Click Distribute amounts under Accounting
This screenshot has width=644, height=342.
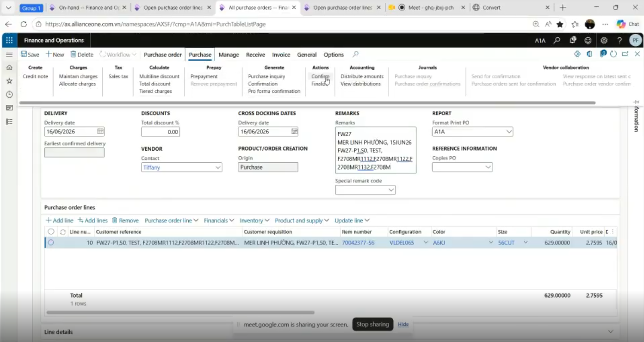point(362,76)
